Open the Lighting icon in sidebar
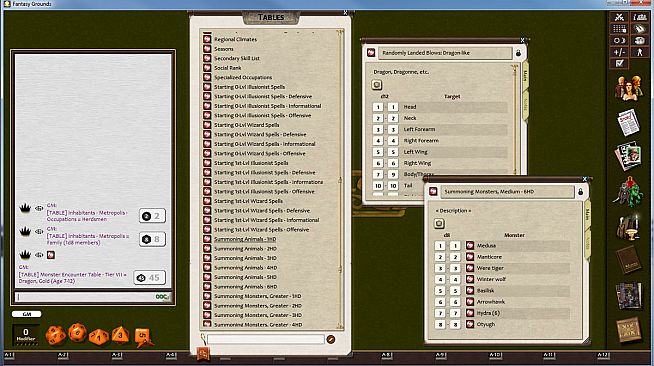654x366 pixels. (x=619, y=40)
